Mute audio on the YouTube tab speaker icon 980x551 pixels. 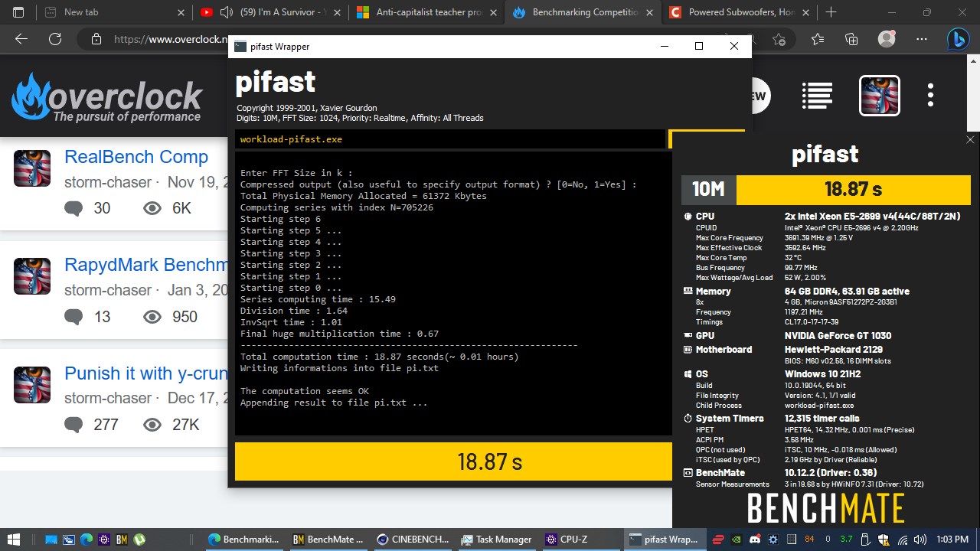click(x=227, y=12)
